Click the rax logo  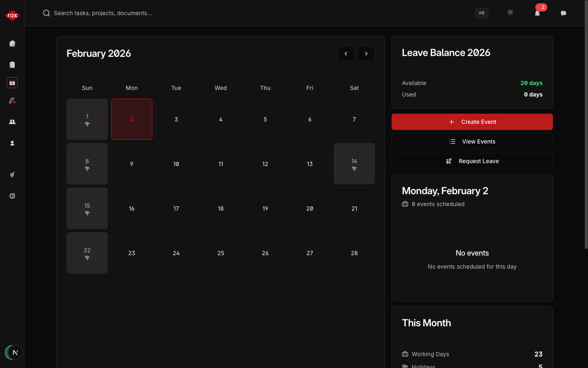[x=12, y=16]
